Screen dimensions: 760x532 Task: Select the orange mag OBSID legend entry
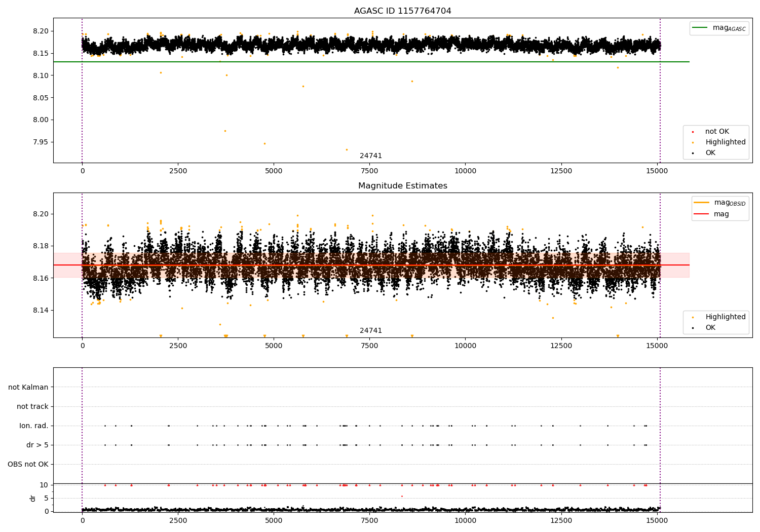click(x=720, y=203)
